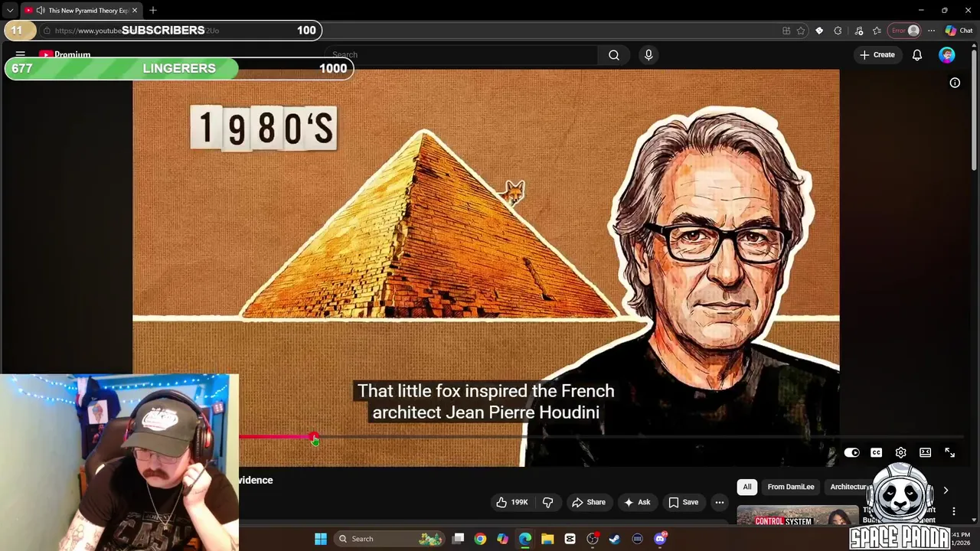980x551 pixels.
Task: Click the address bar split-screen apps icon
Action: [x=786, y=31]
